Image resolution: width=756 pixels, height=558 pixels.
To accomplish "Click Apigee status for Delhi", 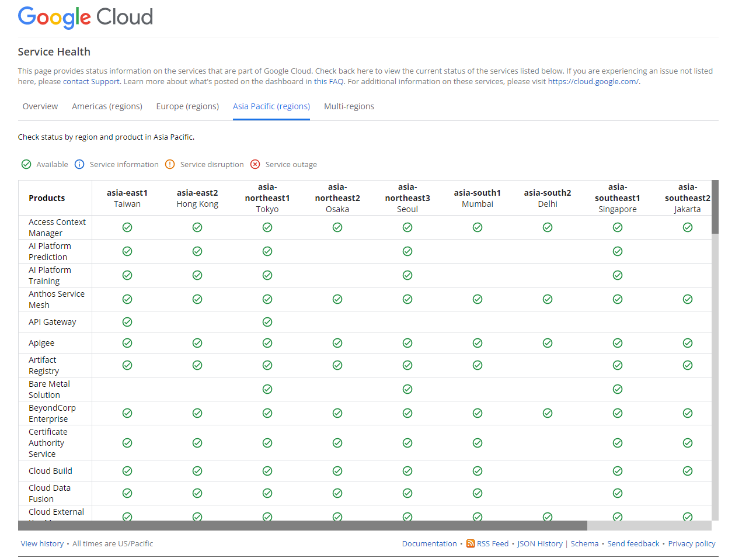I will (x=548, y=343).
